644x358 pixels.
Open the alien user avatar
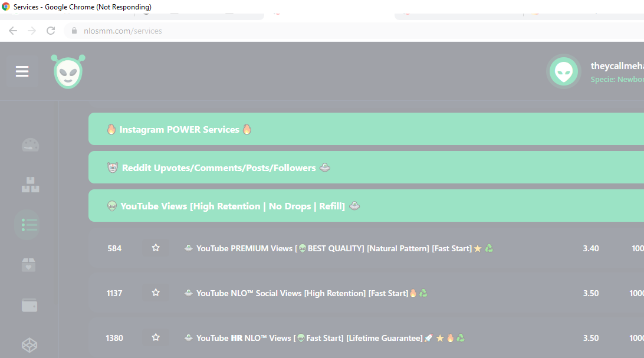564,72
